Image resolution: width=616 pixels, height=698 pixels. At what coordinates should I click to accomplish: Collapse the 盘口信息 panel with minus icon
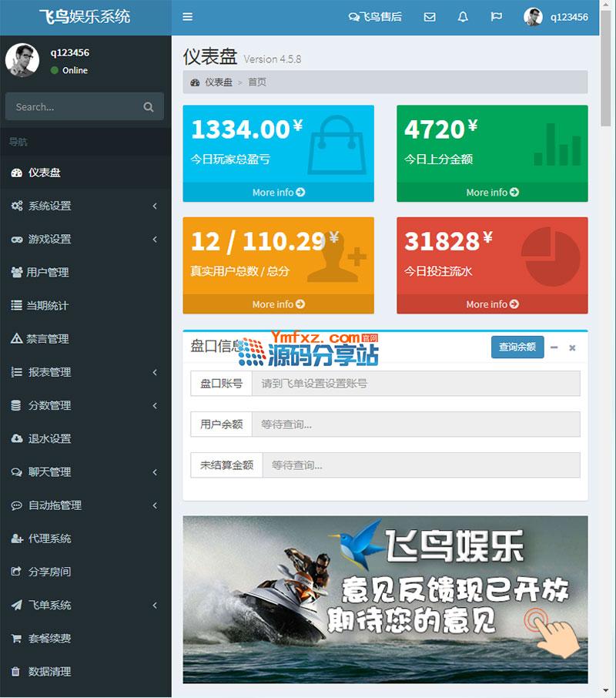[x=554, y=347]
